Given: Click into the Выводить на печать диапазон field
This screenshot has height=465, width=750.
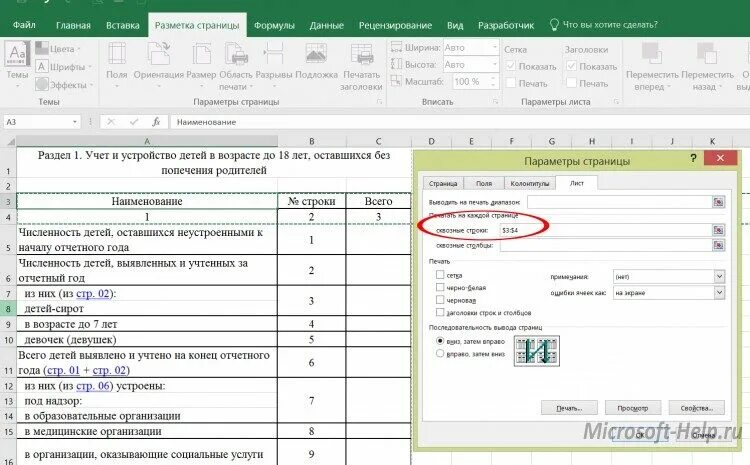Looking at the screenshot, I should click(x=619, y=202).
